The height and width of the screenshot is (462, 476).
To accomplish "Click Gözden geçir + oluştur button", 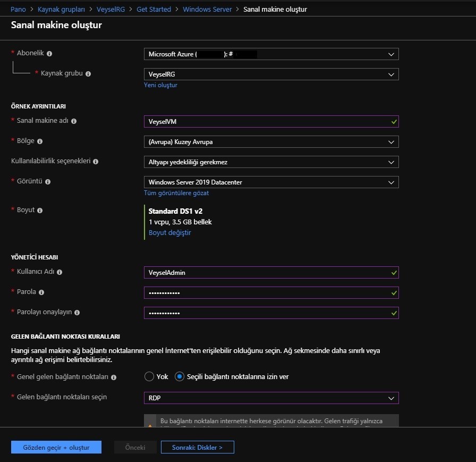I will [x=56, y=447].
